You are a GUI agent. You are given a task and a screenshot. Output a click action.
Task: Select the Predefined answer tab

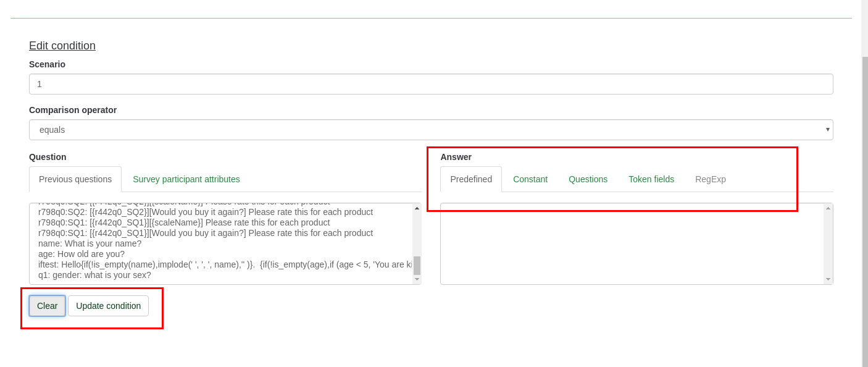click(471, 179)
